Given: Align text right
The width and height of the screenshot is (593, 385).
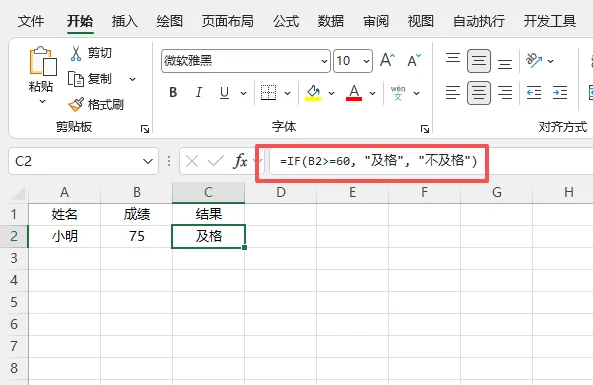Looking at the screenshot, I should click(505, 93).
